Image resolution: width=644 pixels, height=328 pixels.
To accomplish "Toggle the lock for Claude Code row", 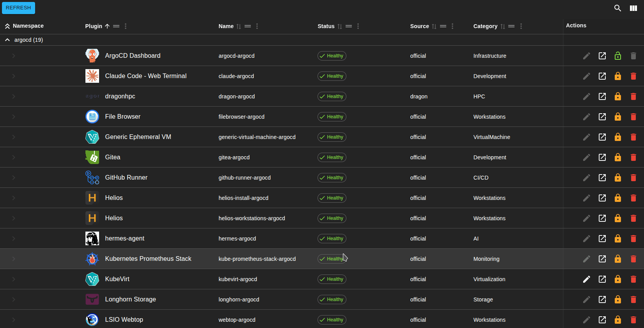I will pos(618,76).
